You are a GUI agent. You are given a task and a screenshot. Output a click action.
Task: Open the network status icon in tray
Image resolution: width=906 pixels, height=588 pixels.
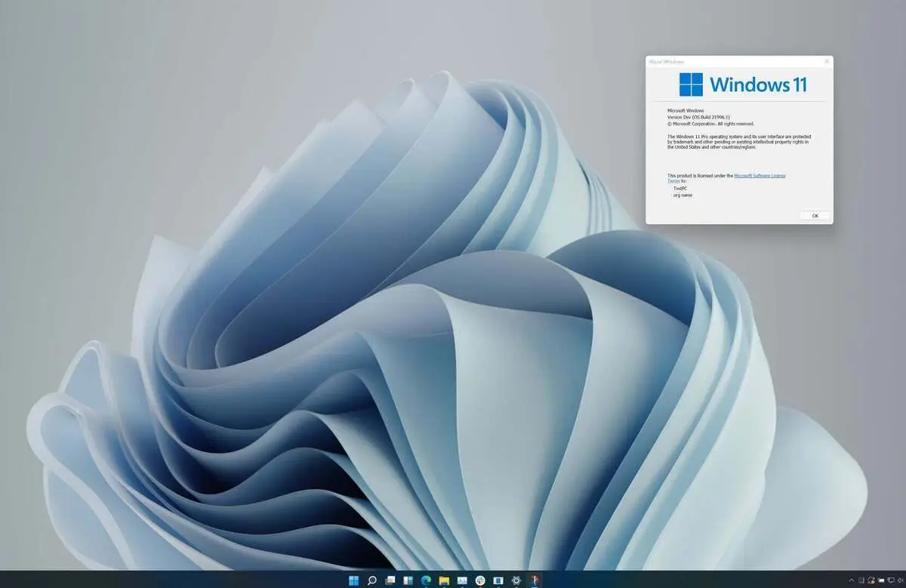tap(891, 580)
